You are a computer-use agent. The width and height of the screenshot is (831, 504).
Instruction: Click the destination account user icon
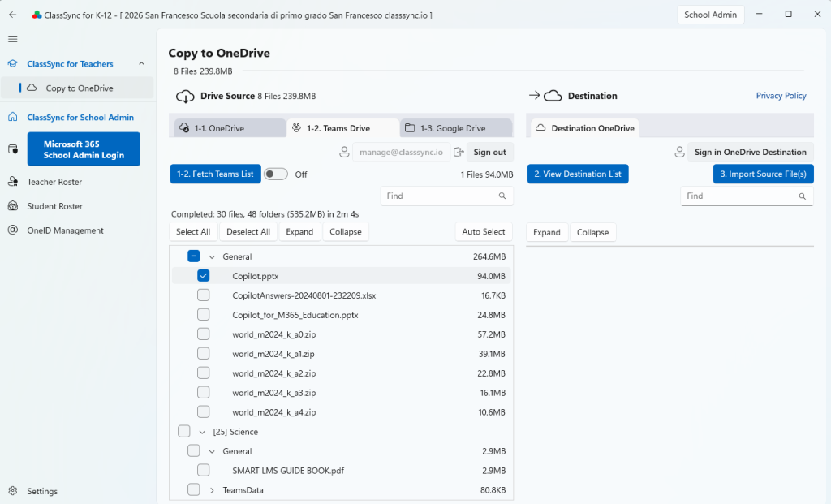click(x=679, y=152)
